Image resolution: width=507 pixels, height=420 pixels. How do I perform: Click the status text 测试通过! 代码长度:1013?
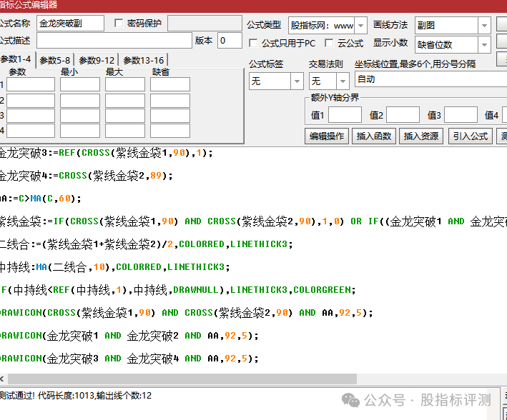[x=75, y=396]
